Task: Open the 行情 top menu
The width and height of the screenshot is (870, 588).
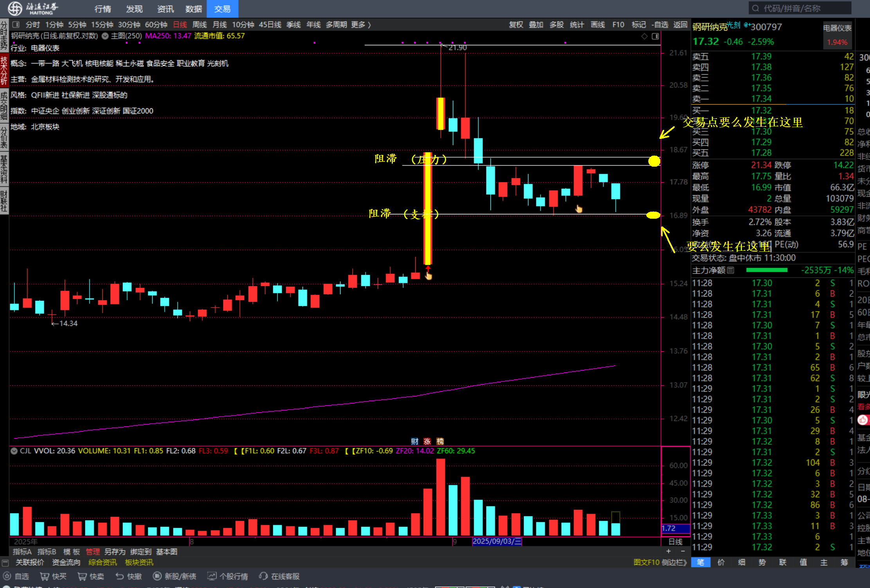Action: (x=103, y=9)
